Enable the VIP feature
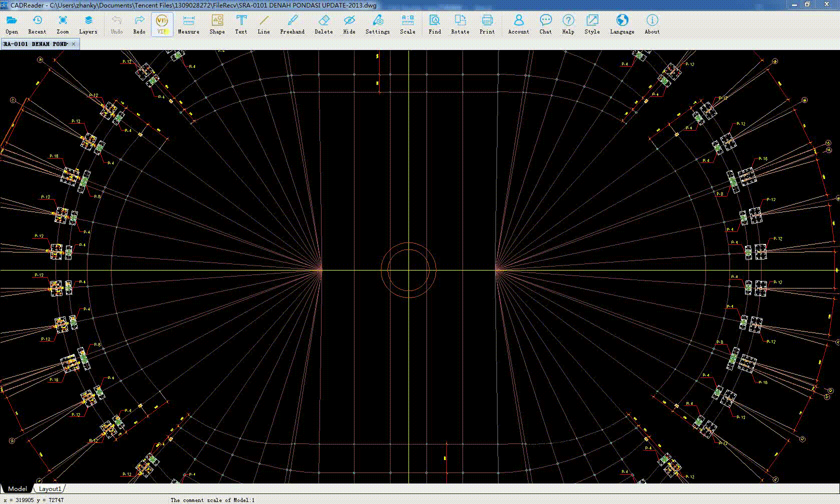 point(161,23)
